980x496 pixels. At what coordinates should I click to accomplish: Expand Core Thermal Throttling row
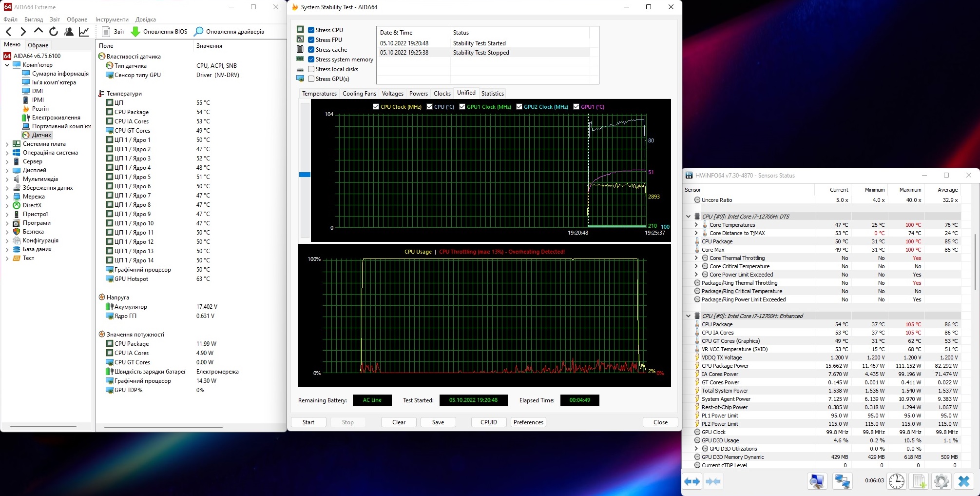pyautogui.click(x=696, y=258)
